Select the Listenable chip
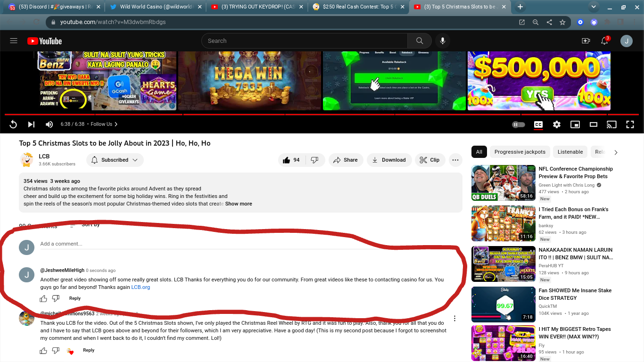Screen dimensions: 644x362 click(x=570, y=152)
